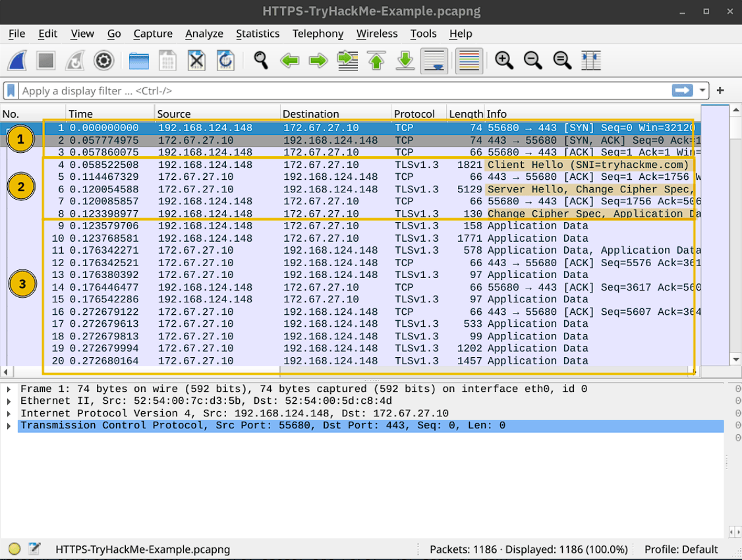Viewport: 742px width, 560px height.
Task: Open the Edit menu
Action: [x=48, y=34]
